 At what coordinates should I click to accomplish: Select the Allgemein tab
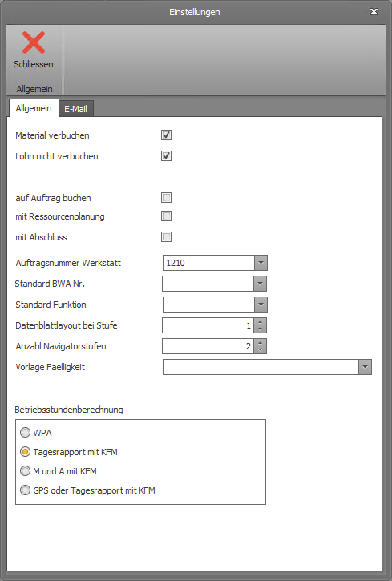34,108
